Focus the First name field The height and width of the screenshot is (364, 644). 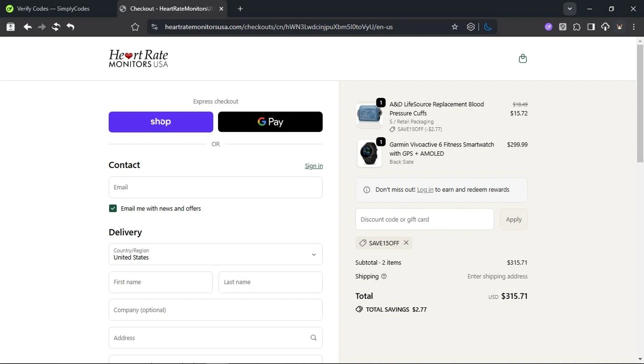pyautogui.click(x=161, y=282)
